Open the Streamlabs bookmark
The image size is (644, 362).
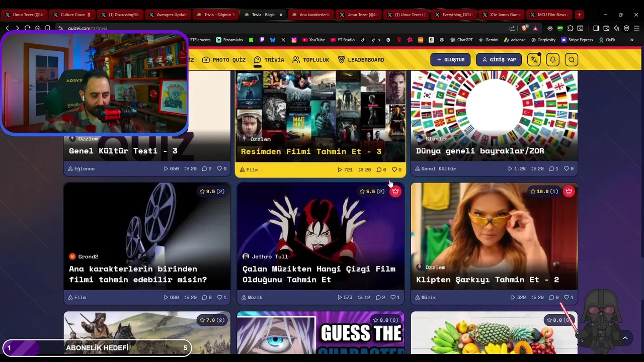(229, 40)
